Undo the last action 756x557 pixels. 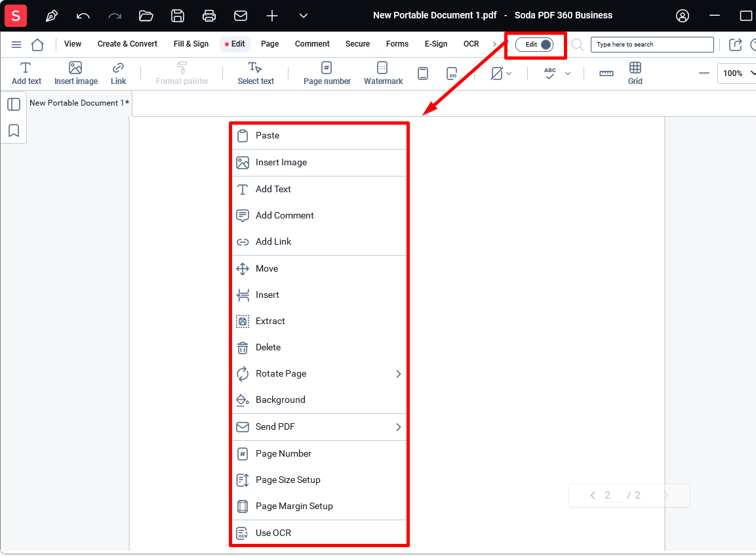point(83,16)
